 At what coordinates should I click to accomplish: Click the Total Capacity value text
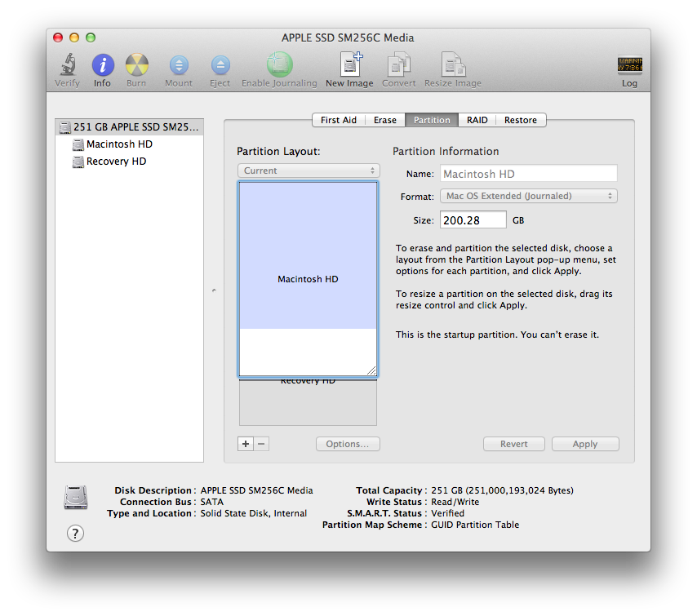click(502, 490)
